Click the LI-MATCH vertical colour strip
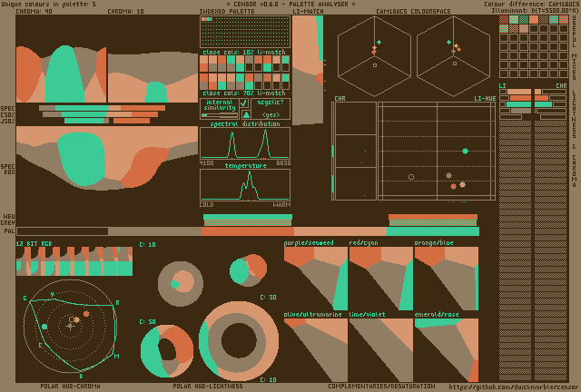Viewport: 581px width, 392px height. click(308, 71)
